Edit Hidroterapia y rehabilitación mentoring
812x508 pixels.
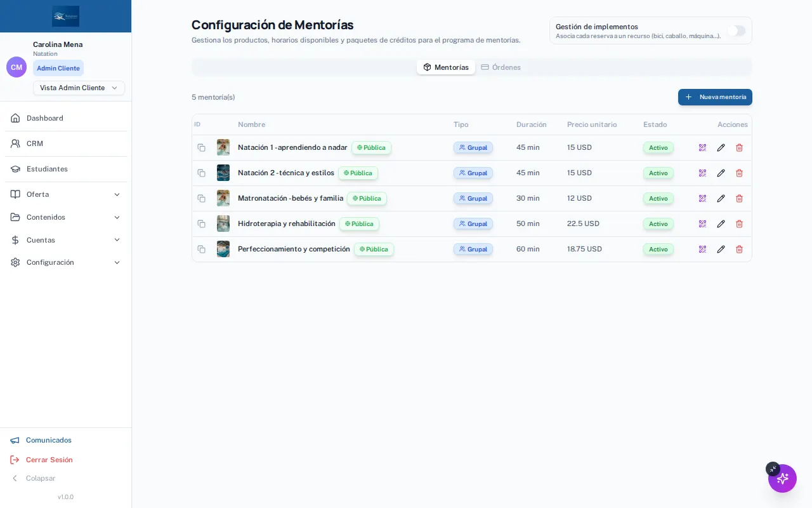(x=721, y=224)
